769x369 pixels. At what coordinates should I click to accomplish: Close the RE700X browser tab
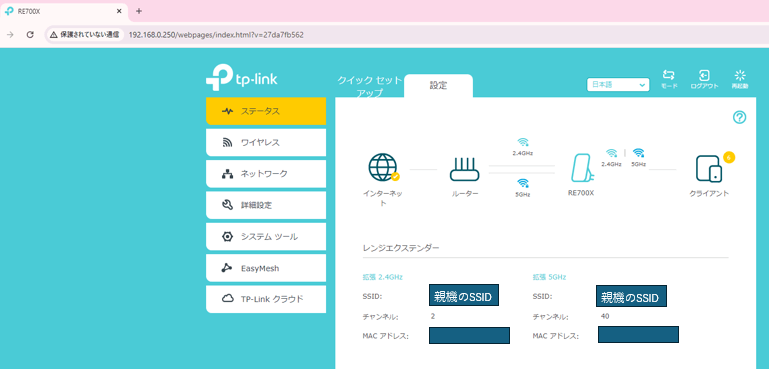119,11
